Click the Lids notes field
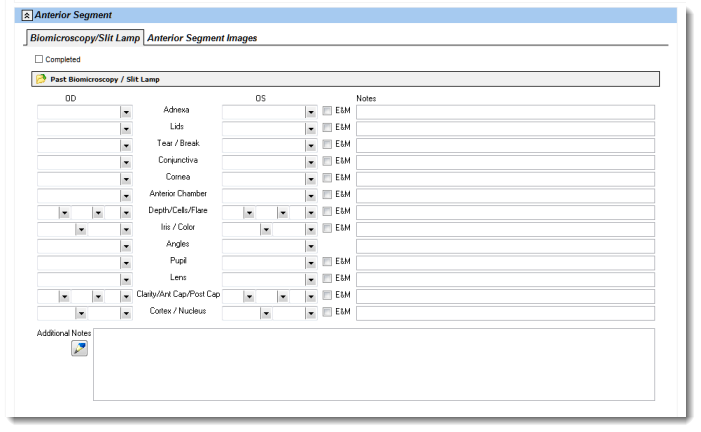 (x=506, y=129)
